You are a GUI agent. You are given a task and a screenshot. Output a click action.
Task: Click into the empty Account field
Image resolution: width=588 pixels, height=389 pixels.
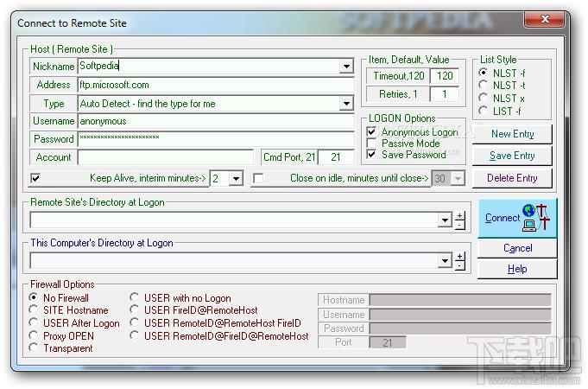166,157
